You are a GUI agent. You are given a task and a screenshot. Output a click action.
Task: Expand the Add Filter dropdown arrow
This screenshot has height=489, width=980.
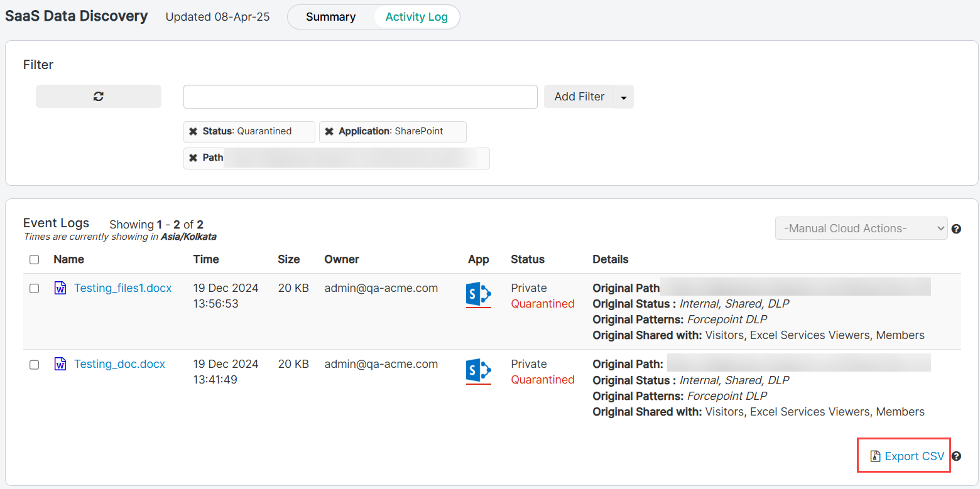[624, 97]
